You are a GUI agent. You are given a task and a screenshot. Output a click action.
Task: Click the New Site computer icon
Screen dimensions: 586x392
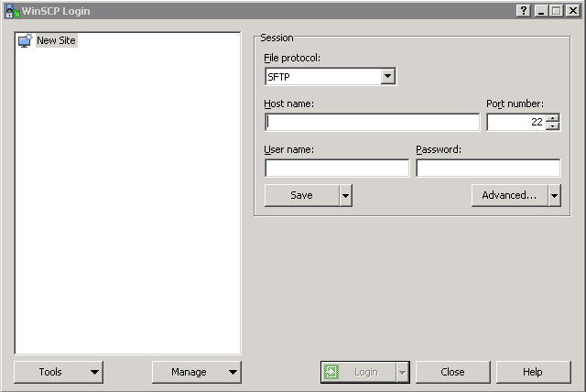(x=25, y=40)
